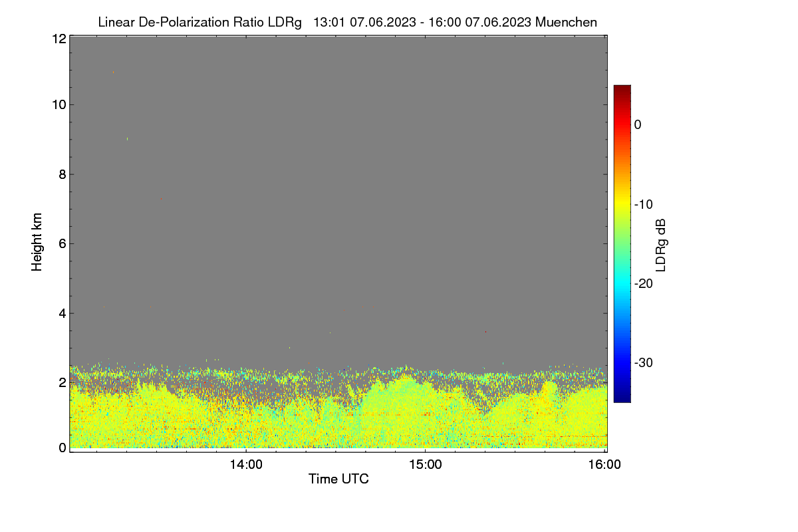Click the height tick label 12
The height and width of the screenshot is (532, 798).
tap(59, 39)
